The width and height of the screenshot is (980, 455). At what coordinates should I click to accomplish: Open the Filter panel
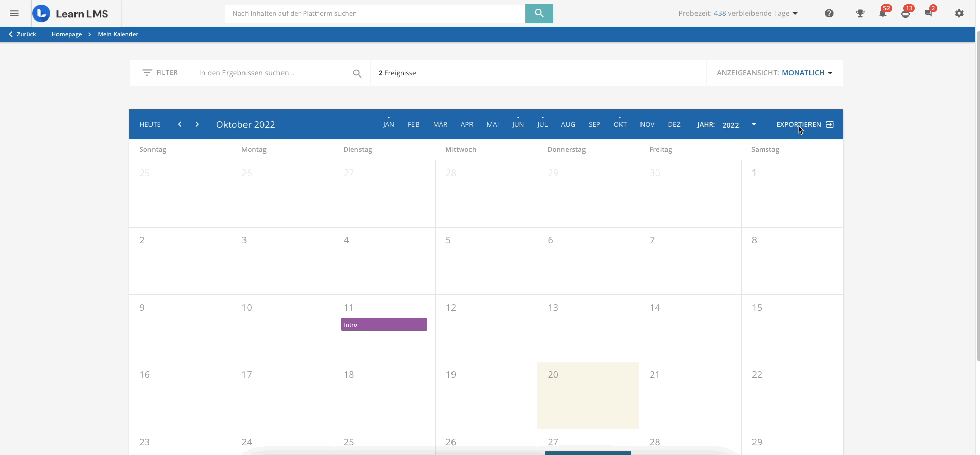(x=160, y=73)
